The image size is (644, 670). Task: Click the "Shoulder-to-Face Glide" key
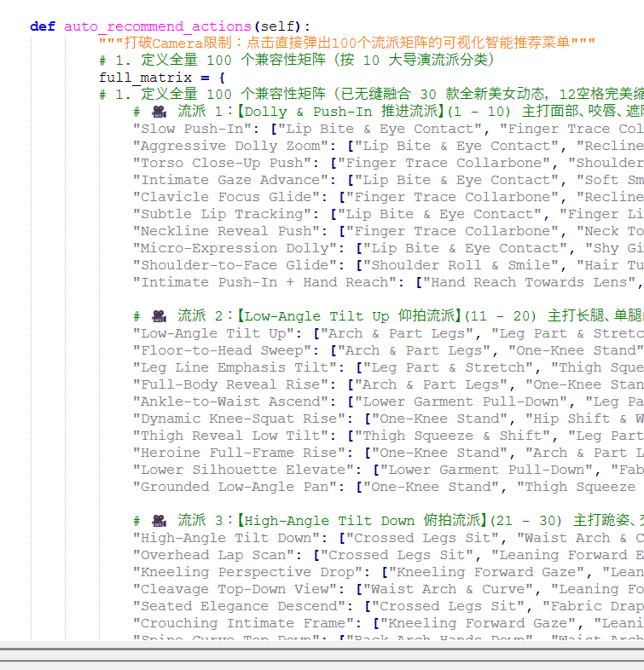click(x=239, y=266)
